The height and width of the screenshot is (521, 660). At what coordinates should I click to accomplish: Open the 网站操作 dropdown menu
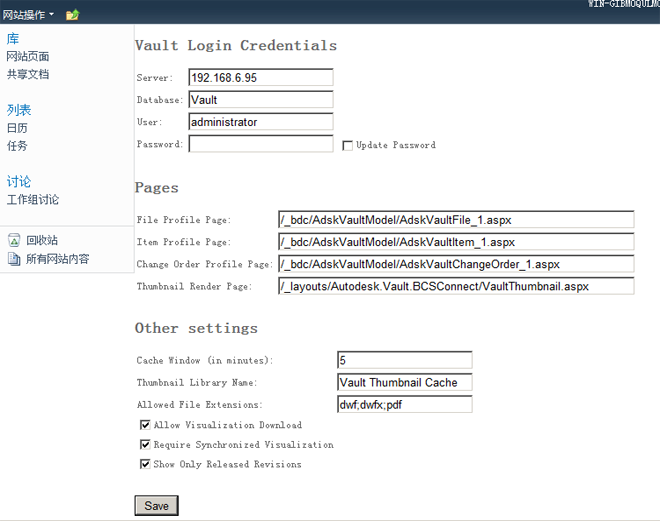pos(28,15)
